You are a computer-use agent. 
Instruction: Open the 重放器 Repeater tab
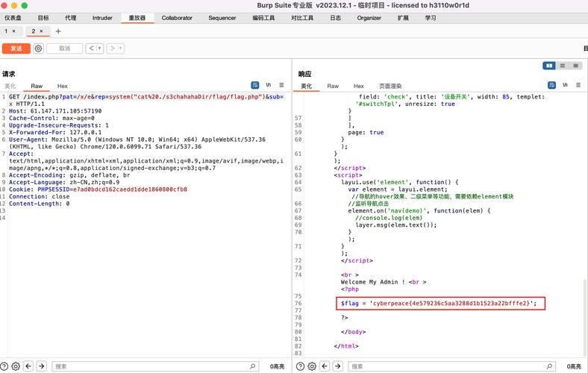(137, 18)
